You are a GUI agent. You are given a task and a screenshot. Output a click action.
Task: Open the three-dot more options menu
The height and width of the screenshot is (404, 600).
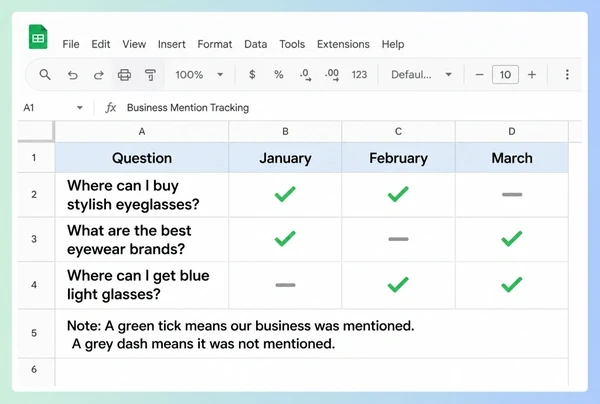click(567, 75)
